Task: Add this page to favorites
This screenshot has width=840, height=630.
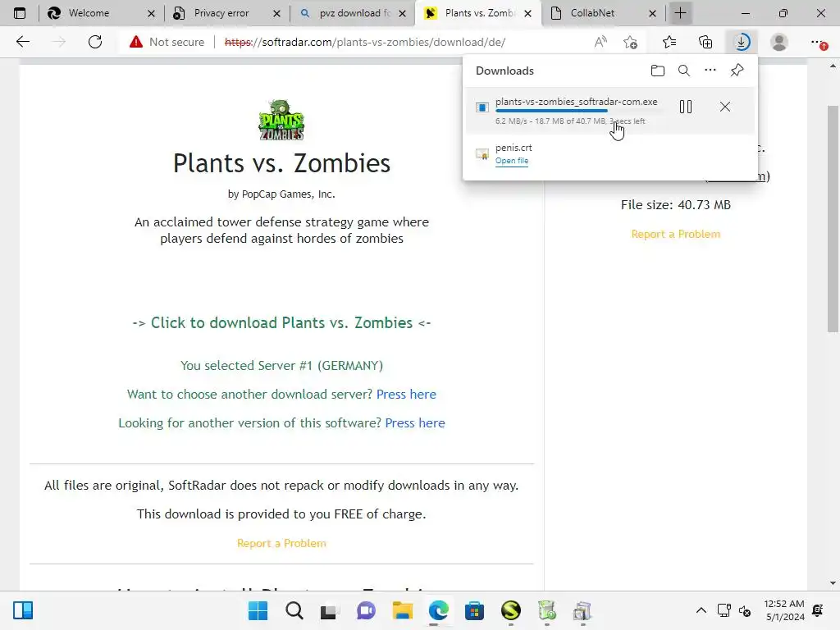Action: (x=631, y=42)
